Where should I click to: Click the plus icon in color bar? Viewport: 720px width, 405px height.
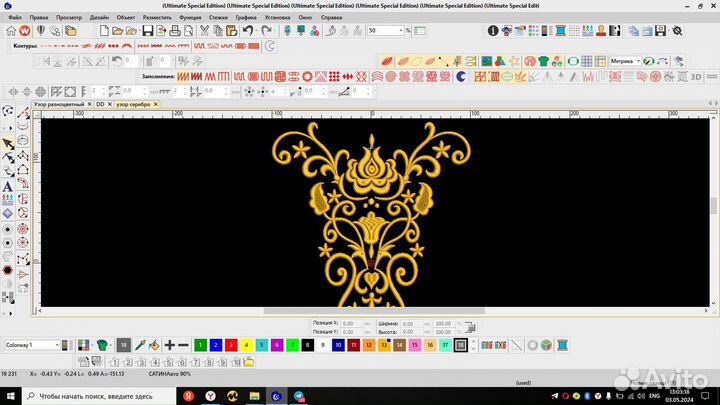(170, 345)
